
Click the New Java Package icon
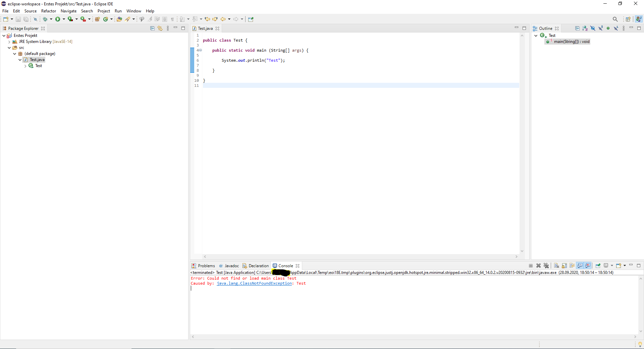pos(97,19)
